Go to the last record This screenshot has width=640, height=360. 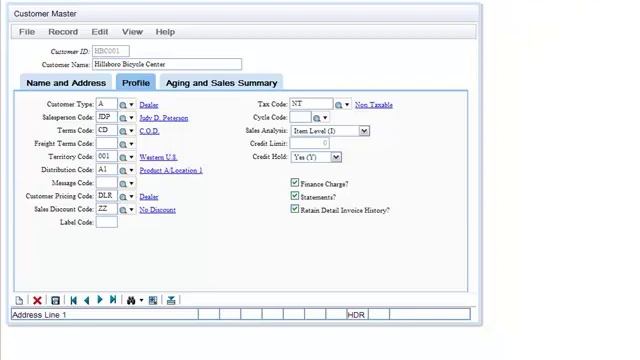tap(113, 300)
